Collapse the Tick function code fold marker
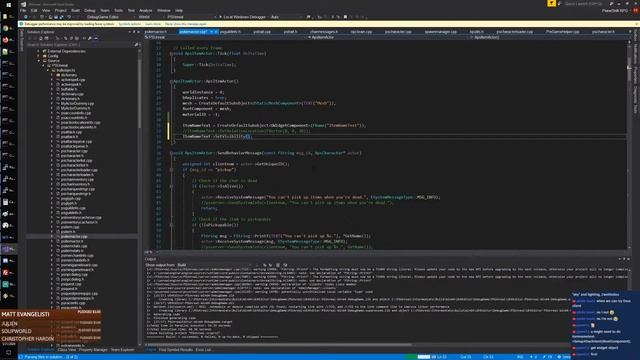 click(x=171, y=53)
